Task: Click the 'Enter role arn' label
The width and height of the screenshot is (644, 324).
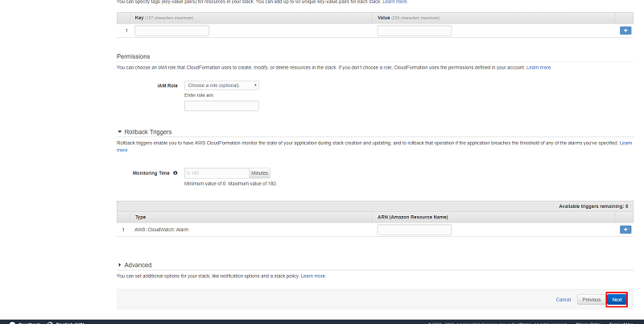Action: point(199,95)
